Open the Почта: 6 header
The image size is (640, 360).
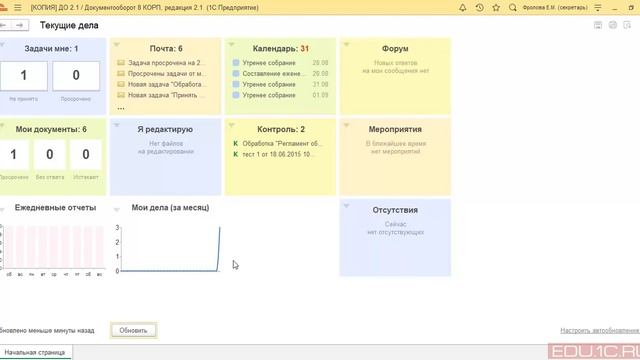click(x=166, y=49)
